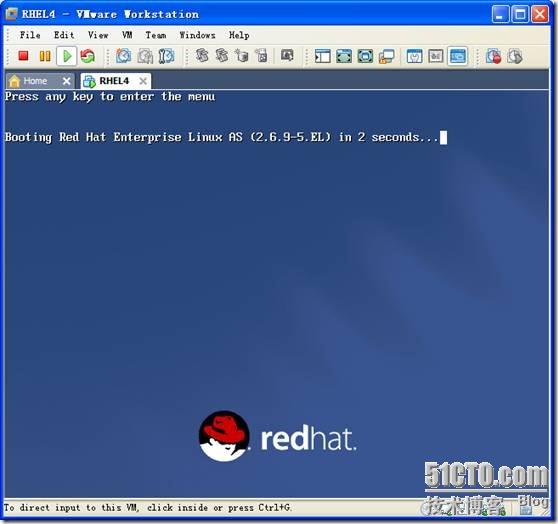Image resolution: width=558 pixels, height=524 pixels.
Task: Click the redhat logo in the VM screen
Action: point(278,437)
